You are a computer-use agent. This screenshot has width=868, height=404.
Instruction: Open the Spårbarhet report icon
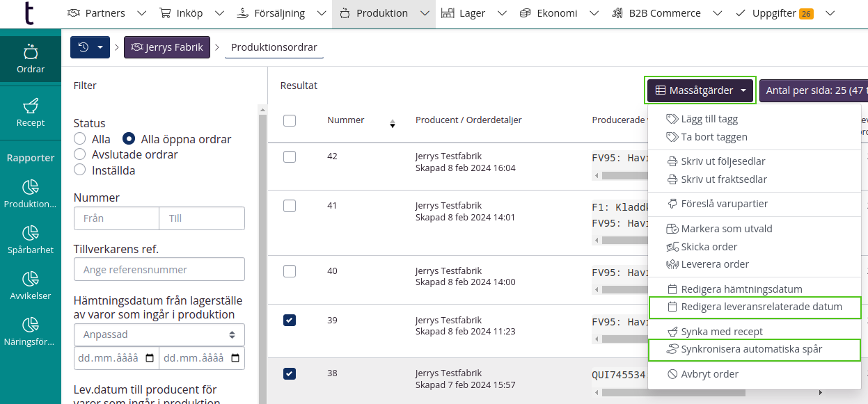coord(30,233)
